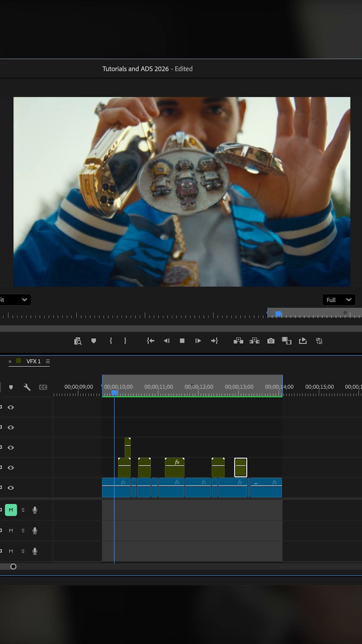This screenshot has width=362, height=644.
Task: Enable voice-over record on second audio track
Action: point(35,531)
